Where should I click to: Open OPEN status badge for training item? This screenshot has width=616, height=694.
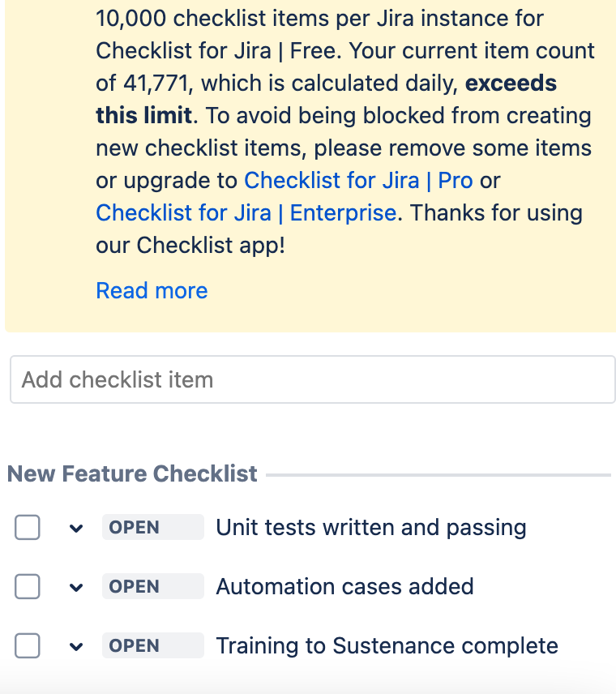(x=152, y=645)
